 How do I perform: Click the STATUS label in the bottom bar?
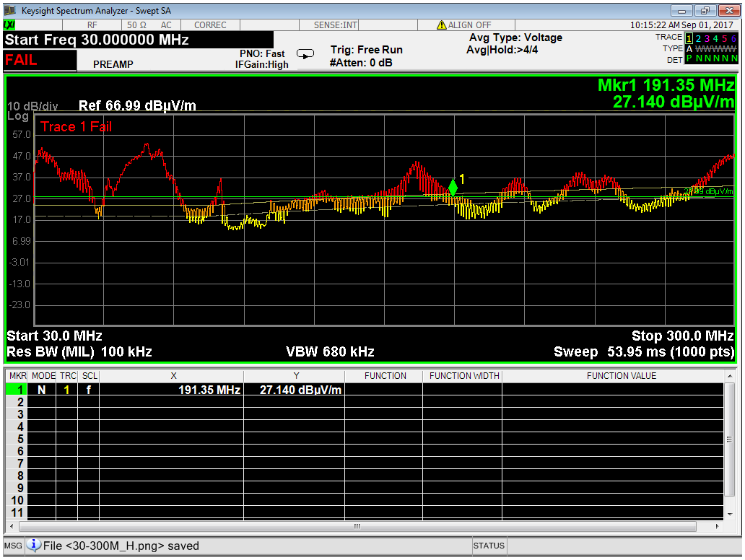(489, 546)
